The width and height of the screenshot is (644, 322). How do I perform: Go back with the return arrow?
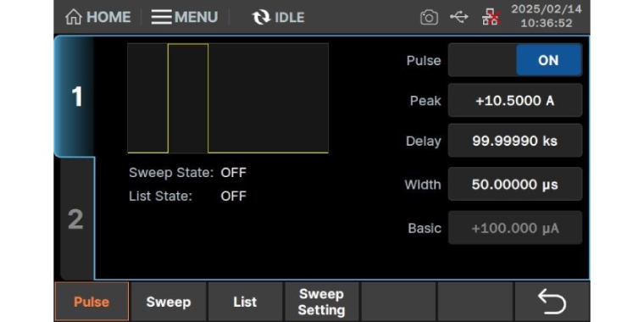pyautogui.click(x=552, y=302)
